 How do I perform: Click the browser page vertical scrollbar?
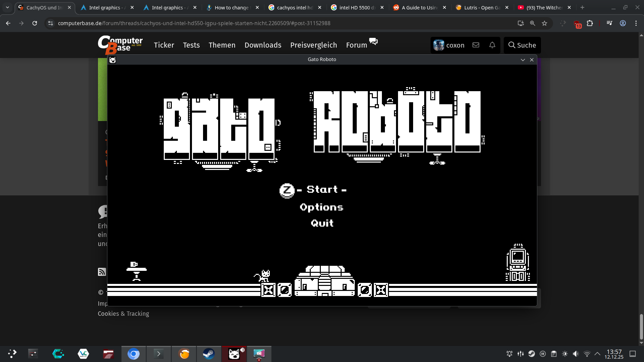pyautogui.click(x=641, y=327)
